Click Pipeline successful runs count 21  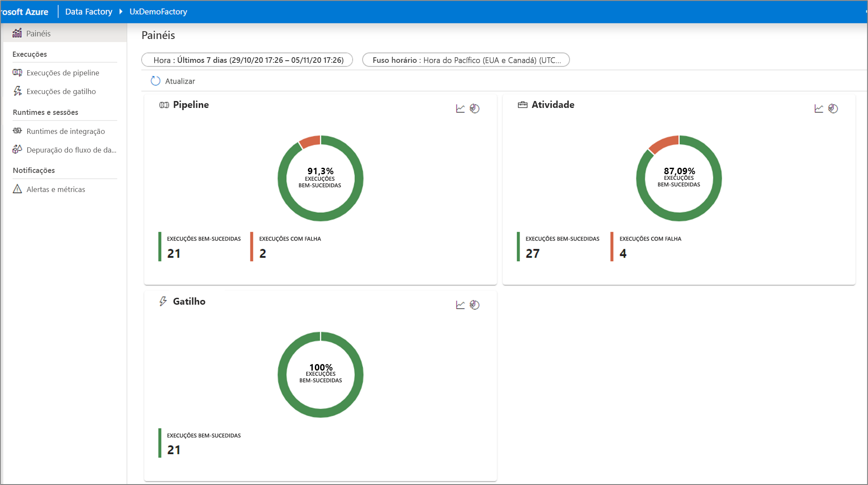(174, 254)
